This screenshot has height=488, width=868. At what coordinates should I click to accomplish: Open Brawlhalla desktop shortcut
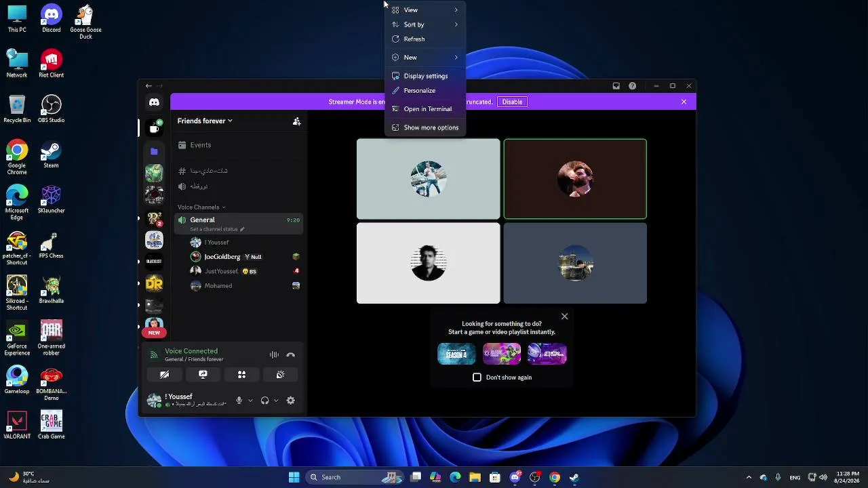point(51,290)
